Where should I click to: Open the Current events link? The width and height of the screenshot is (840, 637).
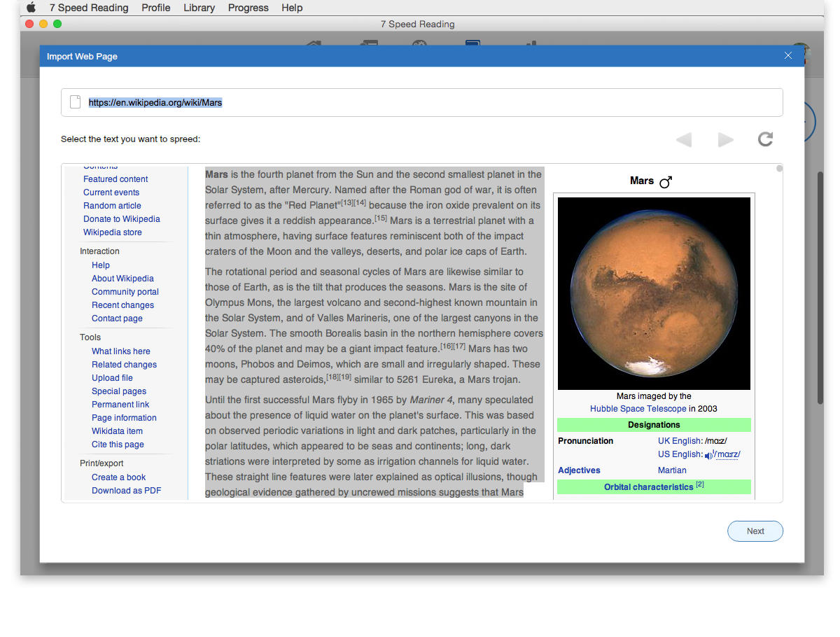[111, 192]
